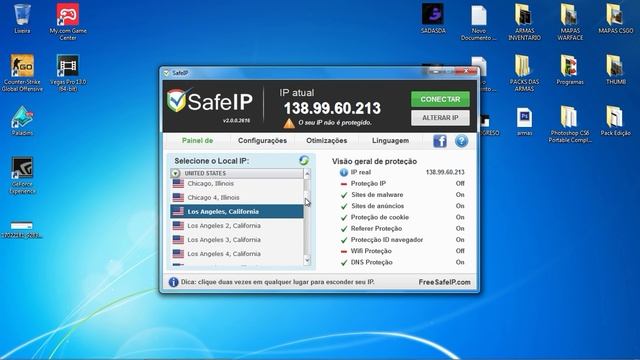Image resolution: width=640 pixels, height=360 pixels.
Task: Click the orange warning triangle icon
Action: 289,123
